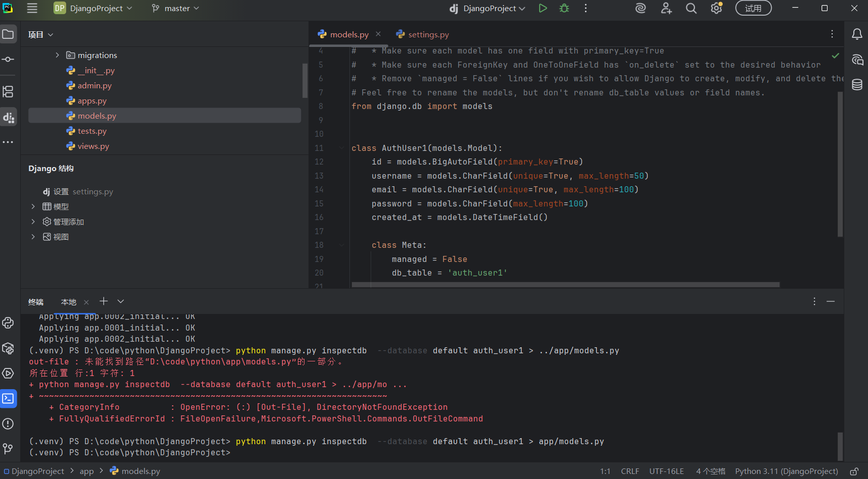The image size is (868, 479).
Task: Open the Python Packages tool window
Action: pyautogui.click(x=8, y=348)
